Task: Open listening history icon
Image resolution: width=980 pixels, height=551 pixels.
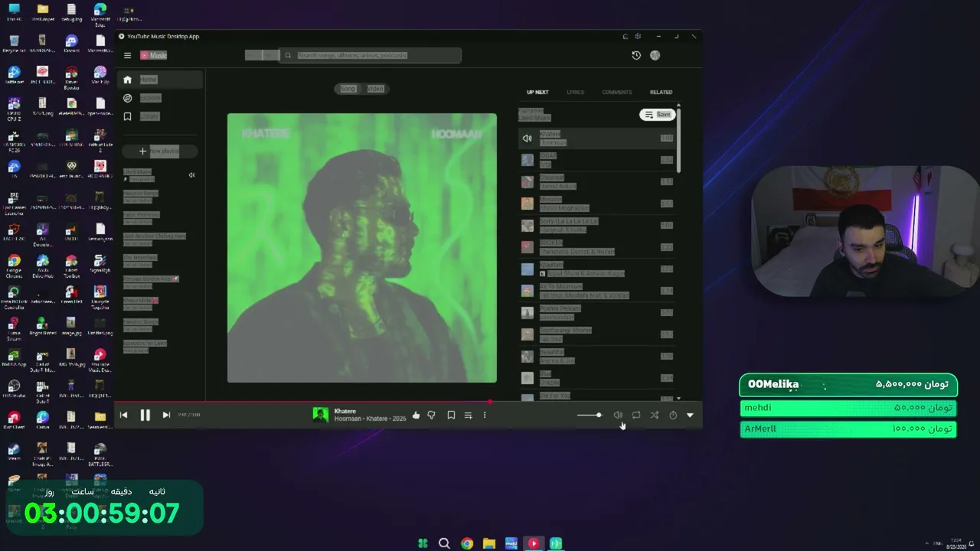Action: 635,55
